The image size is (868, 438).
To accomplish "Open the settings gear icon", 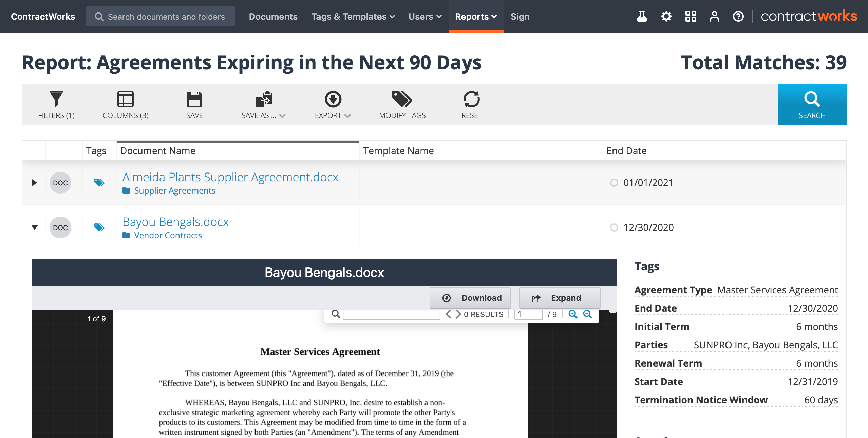I will pos(666,16).
